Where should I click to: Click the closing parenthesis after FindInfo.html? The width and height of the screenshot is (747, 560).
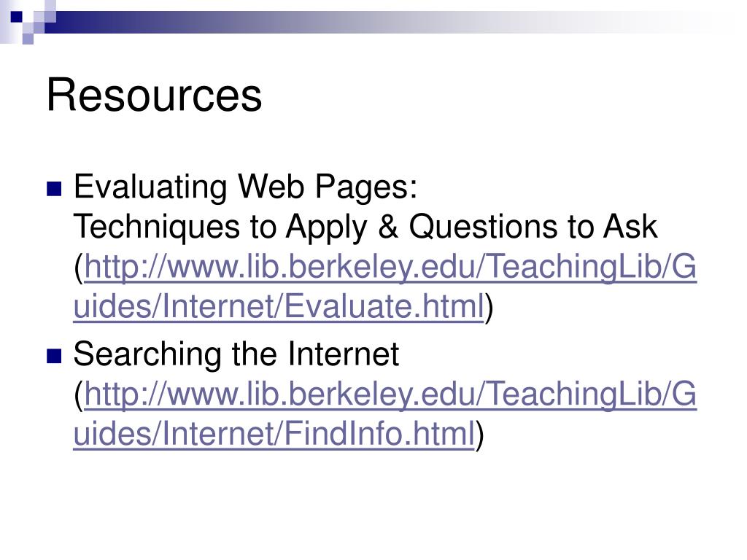pyautogui.click(x=480, y=435)
